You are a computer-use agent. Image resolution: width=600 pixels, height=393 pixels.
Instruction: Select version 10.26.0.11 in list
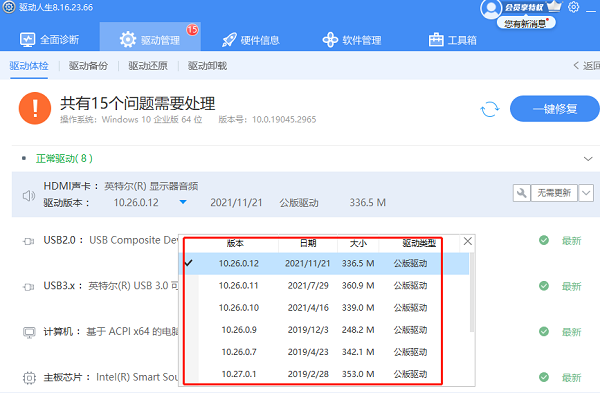[x=324, y=285]
